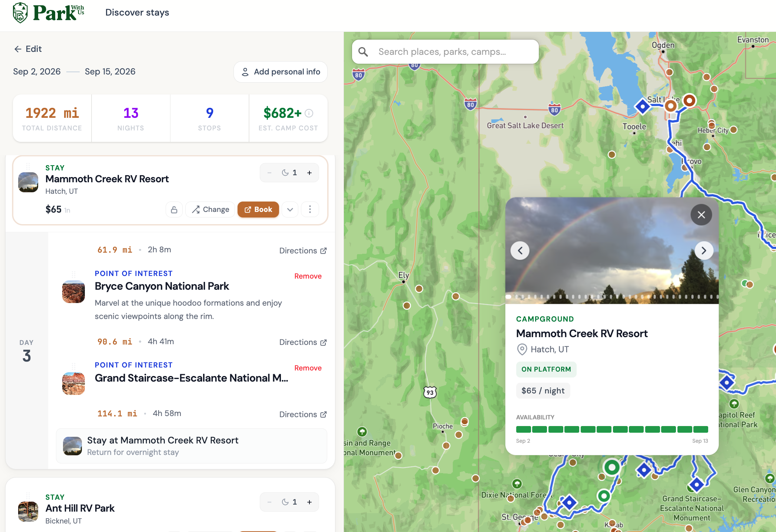The image size is (776, 532).
Task: Increase nights for Ant Hill RV Park
Action: (x=309, y=502)
